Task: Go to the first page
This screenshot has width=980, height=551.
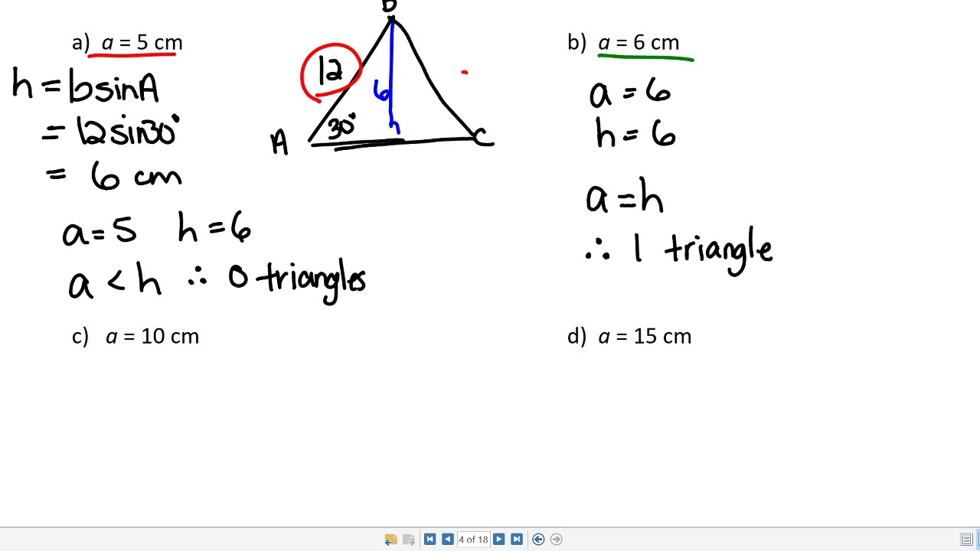Action: [x=430, y=540]
